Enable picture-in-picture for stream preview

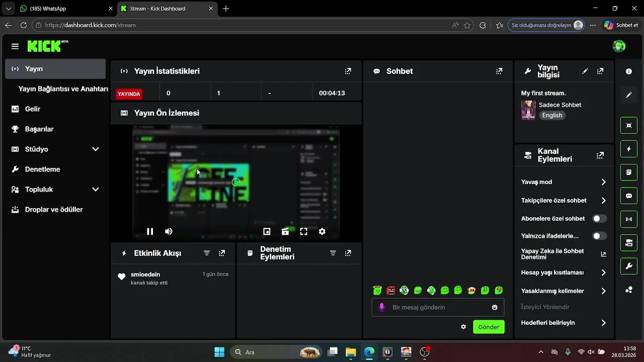(267, 231)
